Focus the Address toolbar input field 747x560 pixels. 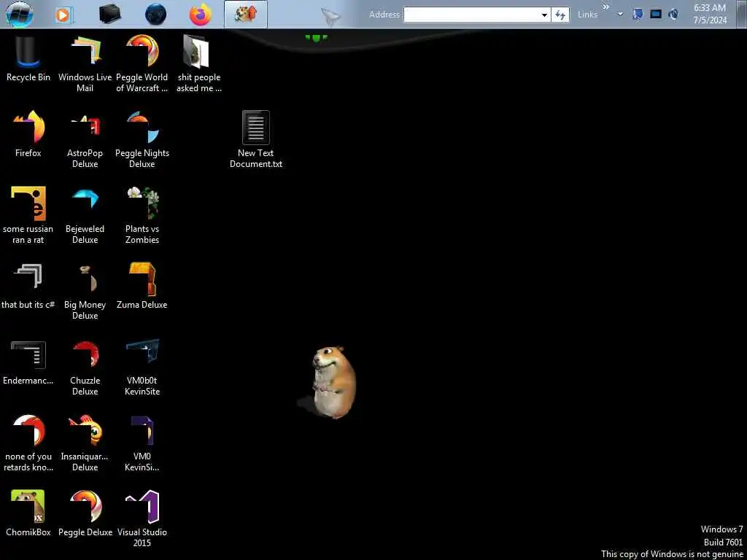[x=471, y=15]
